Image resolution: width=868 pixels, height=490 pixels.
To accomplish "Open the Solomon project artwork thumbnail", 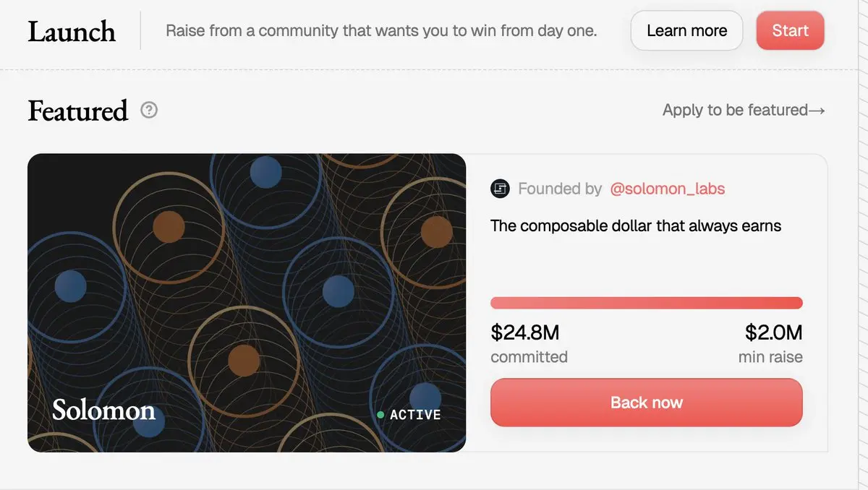I will (246, 289).
